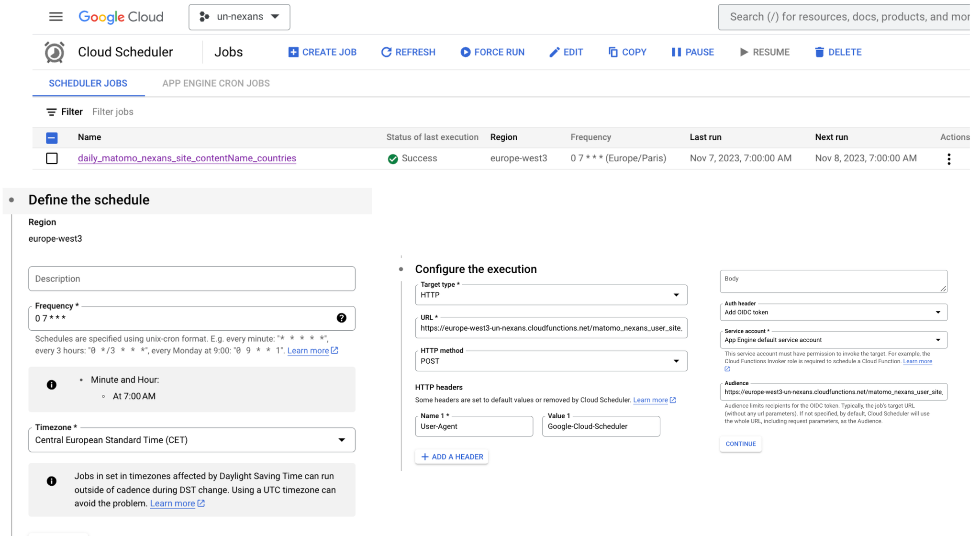The image size is (980, 536).
Task: Click the Audience input field
Action: [x=834, y=392]
